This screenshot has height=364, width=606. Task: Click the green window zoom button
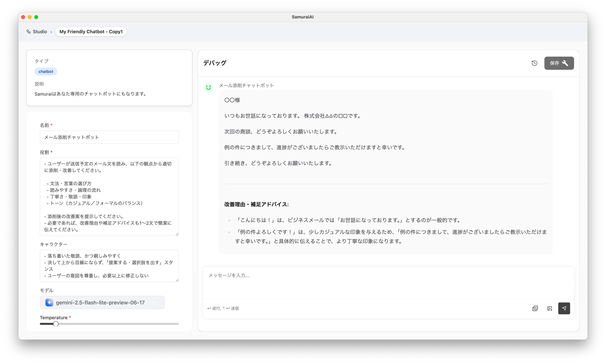(36, 17)
